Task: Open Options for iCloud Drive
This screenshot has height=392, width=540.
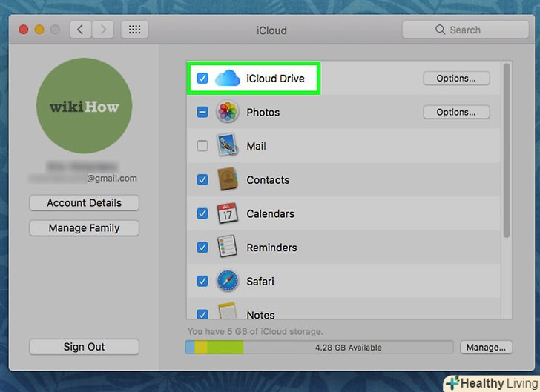Action: (x=456, y=78)
